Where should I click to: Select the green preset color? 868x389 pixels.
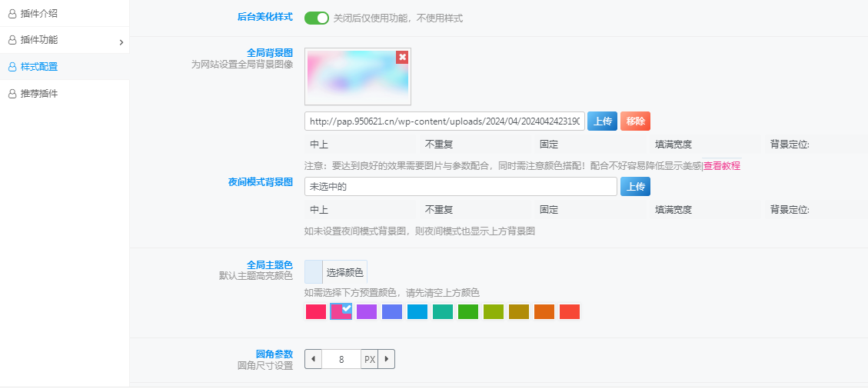pos(468,311)
